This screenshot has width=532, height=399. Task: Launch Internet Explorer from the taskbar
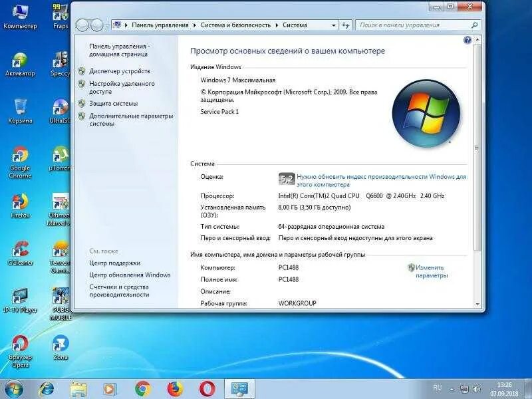coord(47,389)
